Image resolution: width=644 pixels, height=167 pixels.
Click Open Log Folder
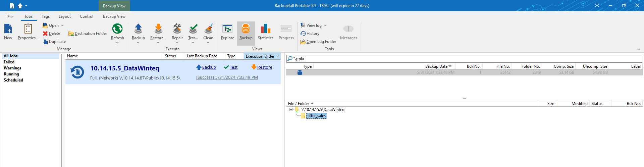tap(318, 42)
